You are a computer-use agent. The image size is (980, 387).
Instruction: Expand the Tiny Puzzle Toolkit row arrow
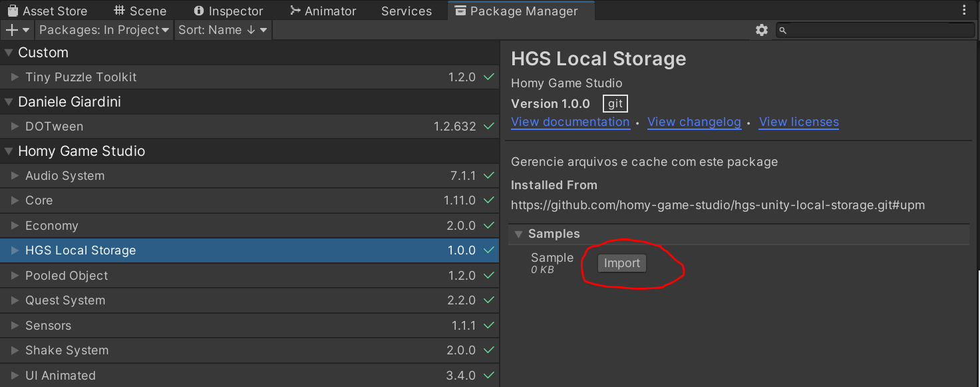[15, 77]
